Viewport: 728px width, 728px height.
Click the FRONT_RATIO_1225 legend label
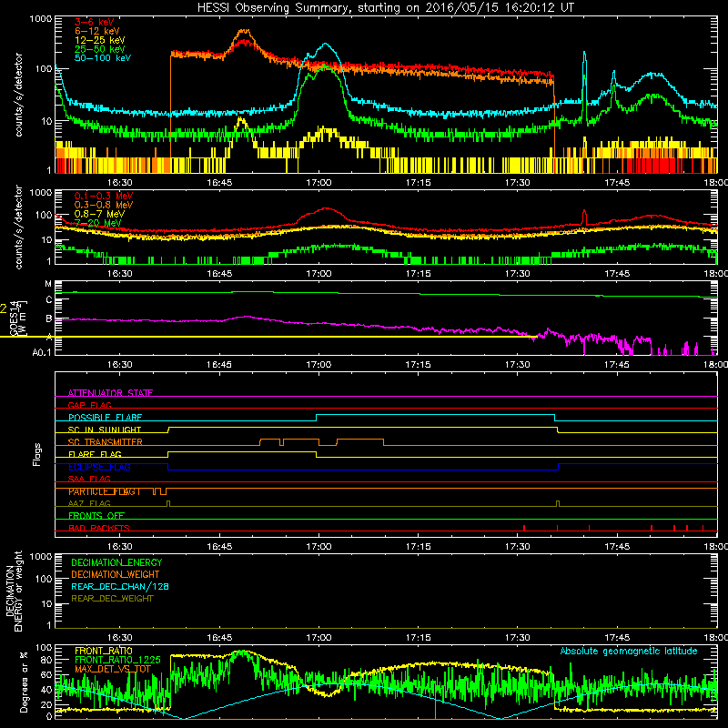click(x=117, y=660)
